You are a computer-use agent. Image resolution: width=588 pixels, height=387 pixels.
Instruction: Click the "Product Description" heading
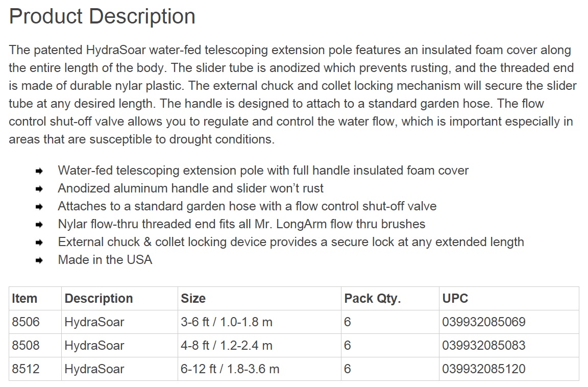coord(102,16)
